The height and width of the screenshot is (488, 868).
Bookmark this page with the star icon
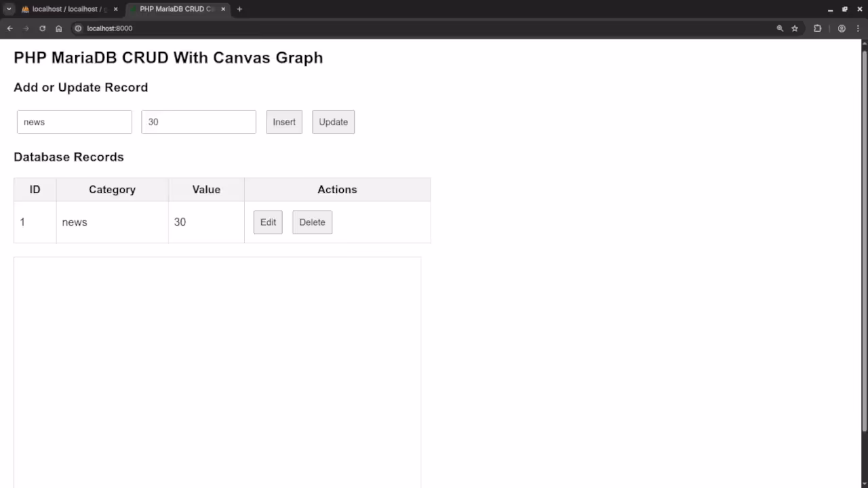(x=795, y=28)
